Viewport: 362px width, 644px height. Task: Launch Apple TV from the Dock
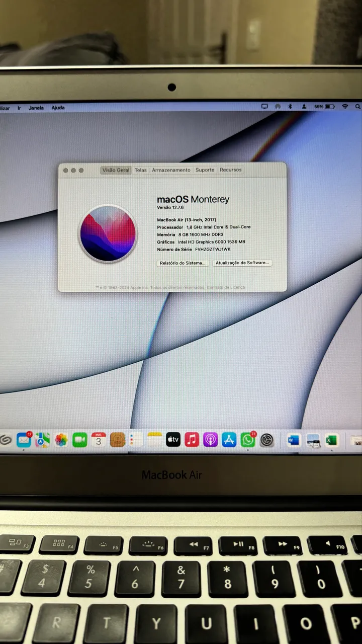pyautogui.click(x=173, y=440)
